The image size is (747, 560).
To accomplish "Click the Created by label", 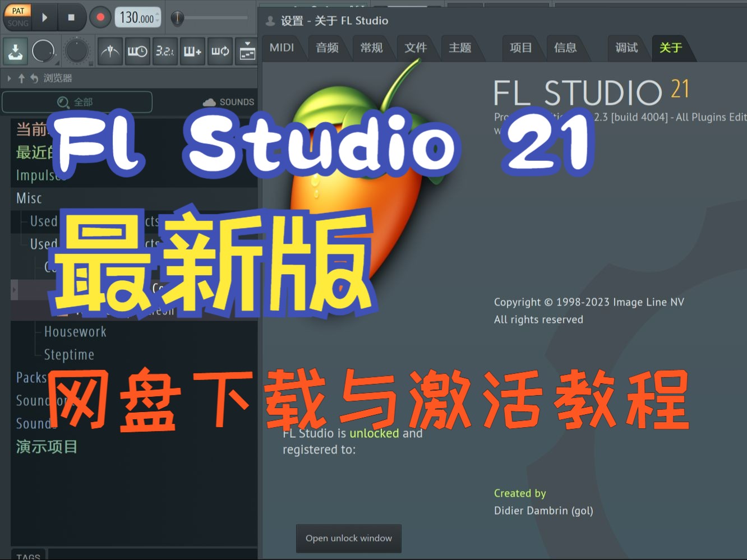I will coord(520,493).
